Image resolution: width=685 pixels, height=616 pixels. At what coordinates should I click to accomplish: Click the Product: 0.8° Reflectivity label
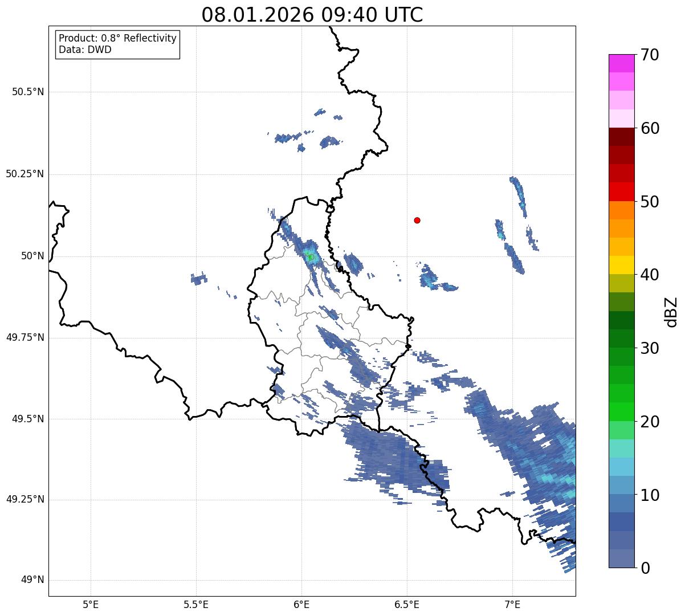(118, 38)
